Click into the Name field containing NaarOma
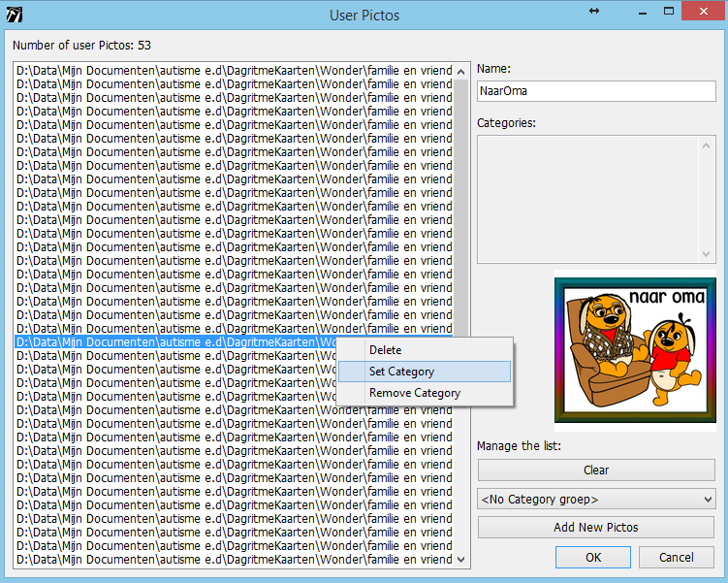The height and width of the screenshot is (583, 728). pyautogui.click(x=595, y=92)
